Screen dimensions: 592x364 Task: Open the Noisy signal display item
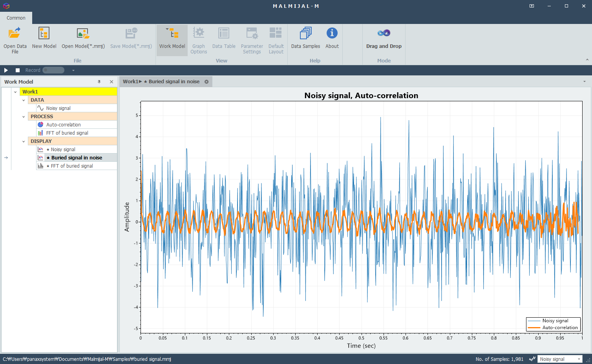(77, 149)
